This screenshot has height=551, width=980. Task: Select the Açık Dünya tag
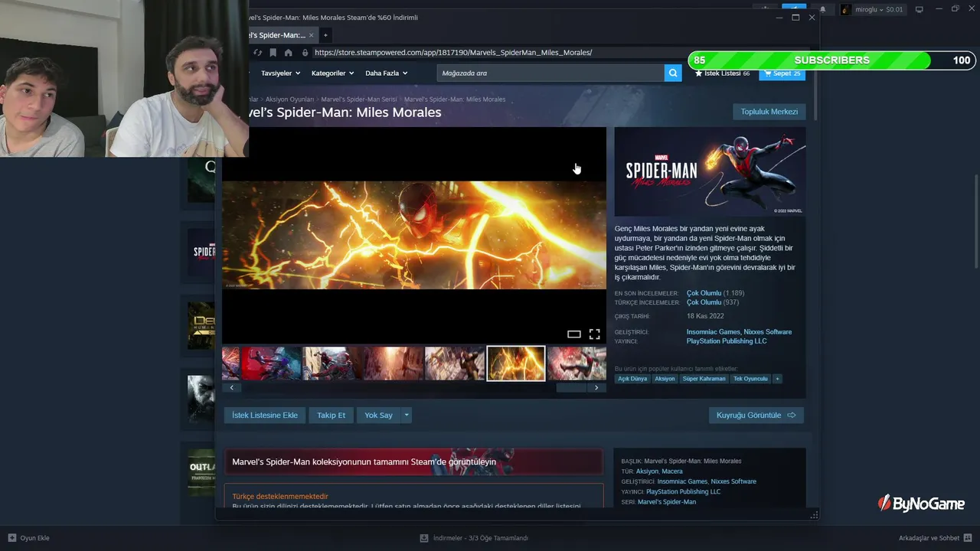(632, 379)
